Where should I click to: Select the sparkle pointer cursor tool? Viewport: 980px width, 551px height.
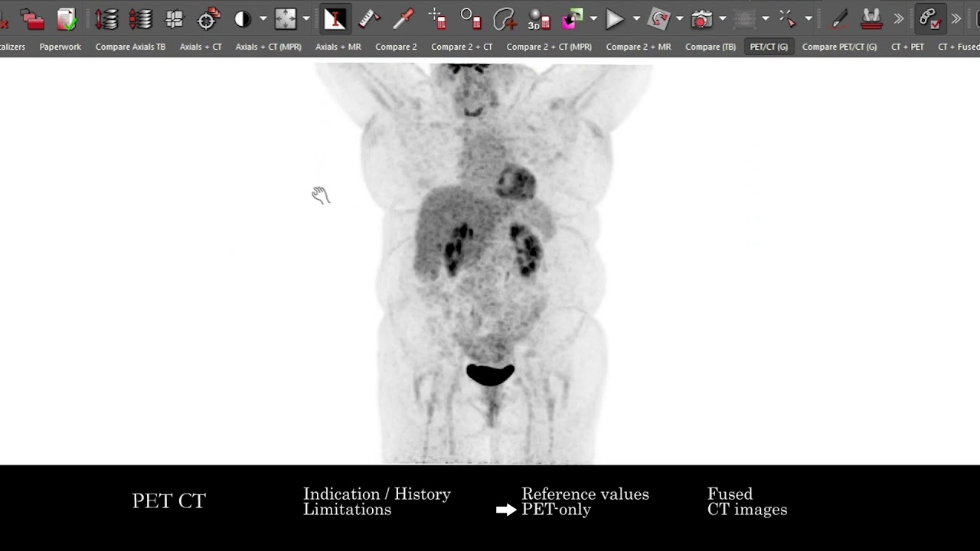(787, 19)
